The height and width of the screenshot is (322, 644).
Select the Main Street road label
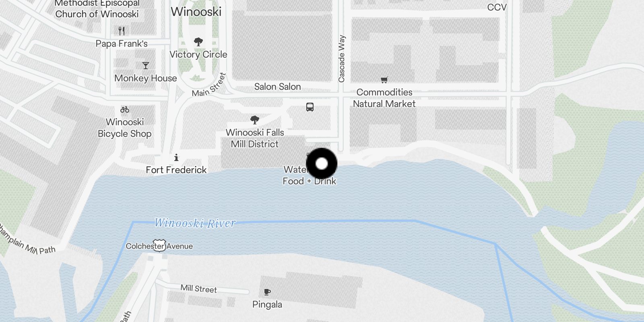[209, 85]
